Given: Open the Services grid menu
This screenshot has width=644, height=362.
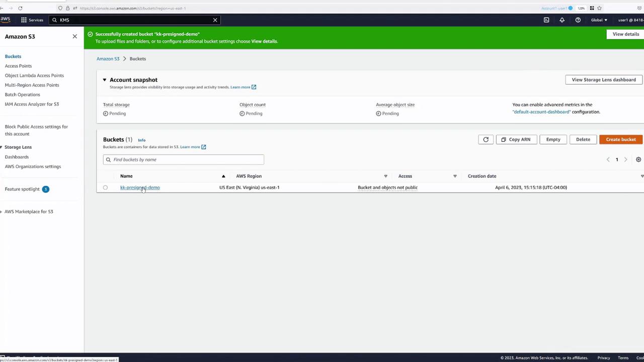Looking at the screenshot, I should [x=32, y=20].
